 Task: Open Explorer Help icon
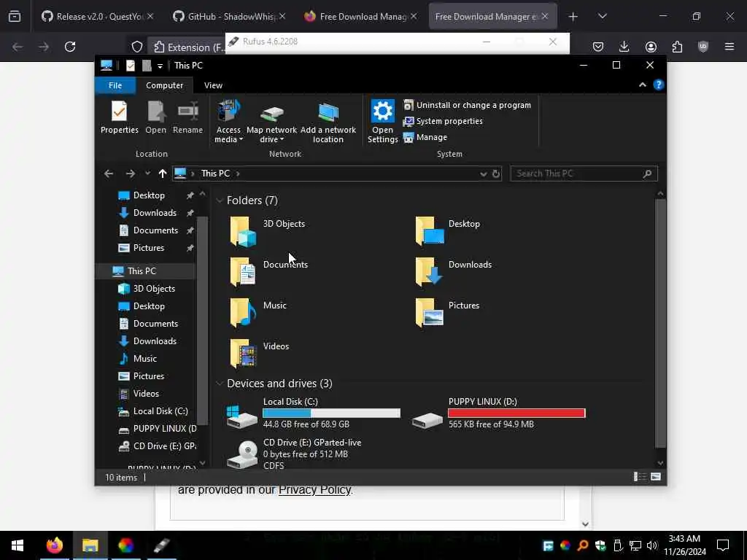click(659, 85)
